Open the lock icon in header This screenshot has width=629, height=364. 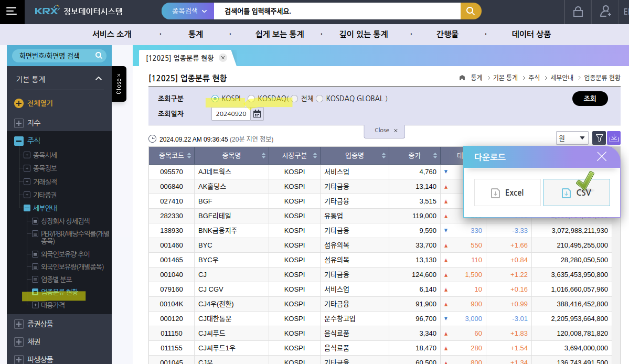(x=578, y=12)
